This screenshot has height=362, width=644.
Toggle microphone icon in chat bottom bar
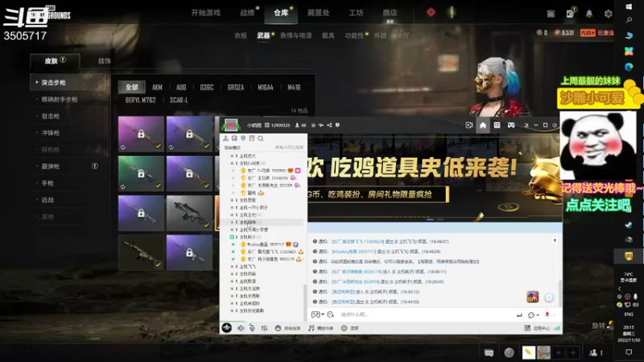252,328
